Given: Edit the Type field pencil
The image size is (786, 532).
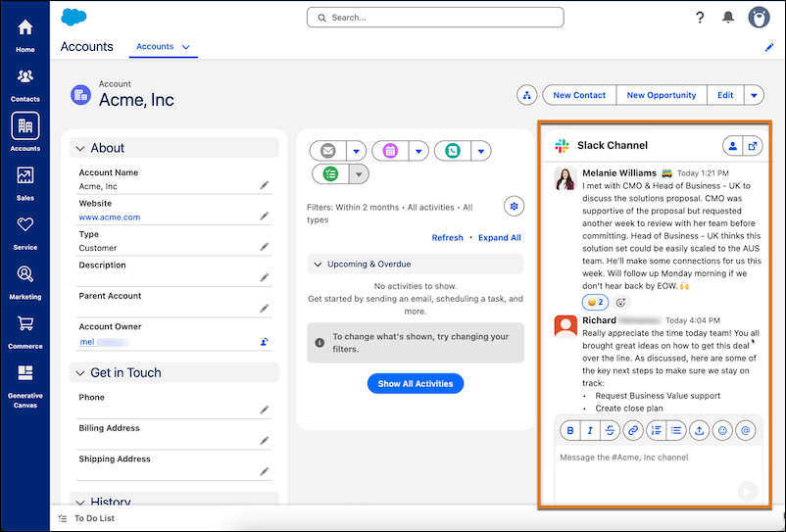Looking at the screenshot, I should [265, 247].
